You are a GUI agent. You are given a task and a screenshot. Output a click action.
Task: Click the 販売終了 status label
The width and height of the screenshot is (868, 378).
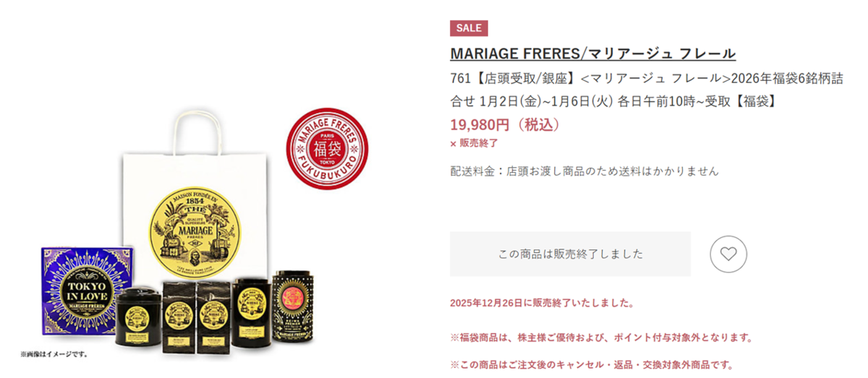coord(474,143)
